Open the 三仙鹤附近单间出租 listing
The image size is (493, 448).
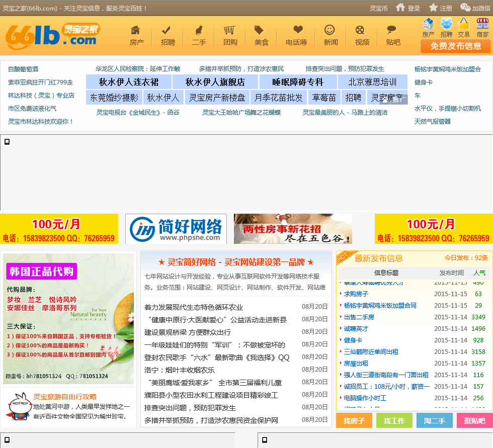371,352
